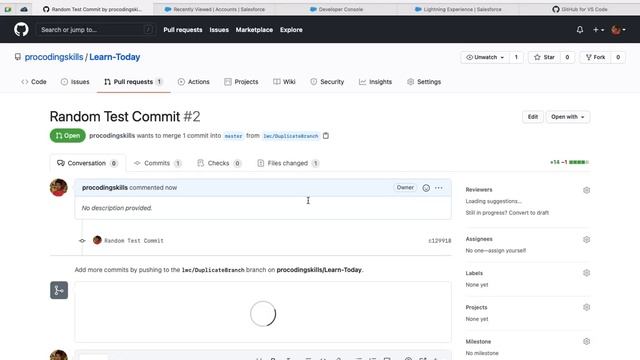This screenshot has height=360, width=640.
Task: Click the GitHub Octocat logo
Action: [x=21, y=29]
